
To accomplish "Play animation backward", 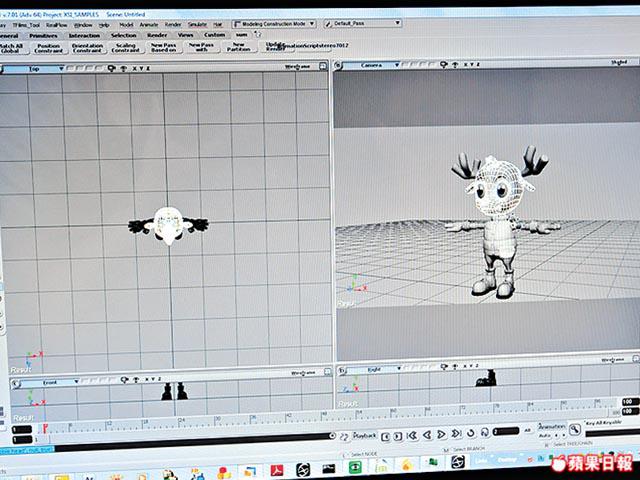I will tap(427, 435).
